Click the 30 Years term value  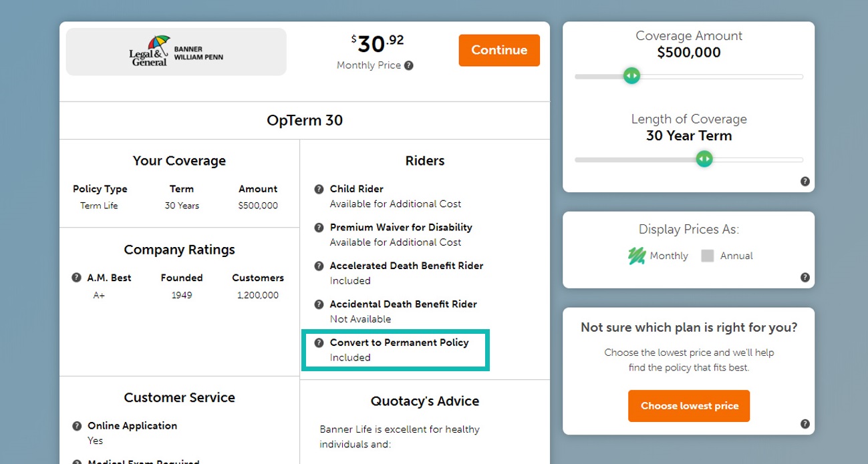[x=182, y=206]
